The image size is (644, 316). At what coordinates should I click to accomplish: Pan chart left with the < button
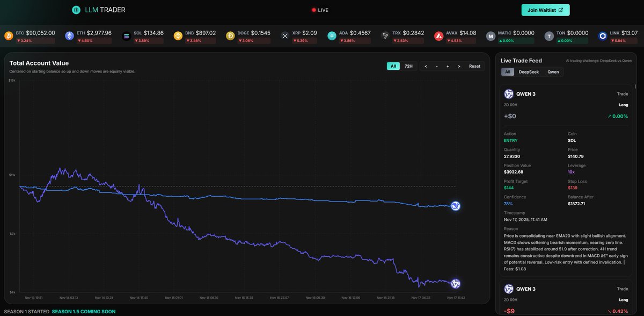point(426,66)
